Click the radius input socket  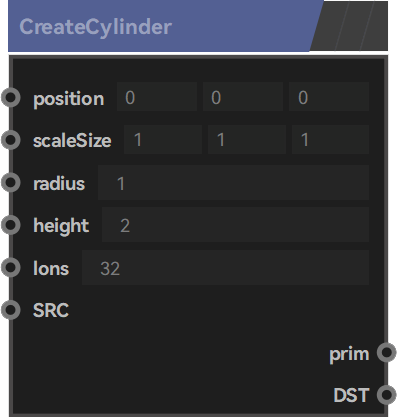click(x=11, y=182)
